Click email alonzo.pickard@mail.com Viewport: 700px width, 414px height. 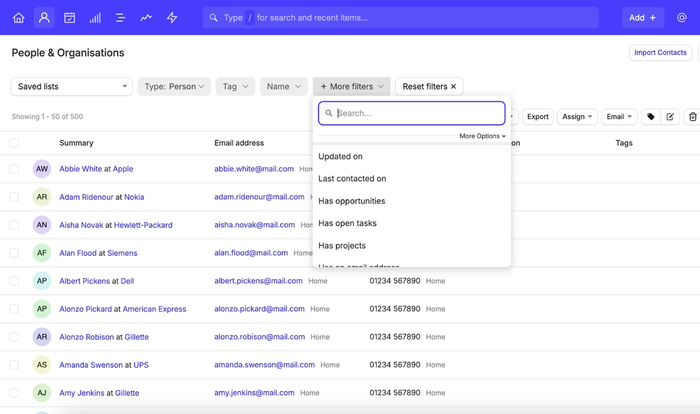pos(259,309)
